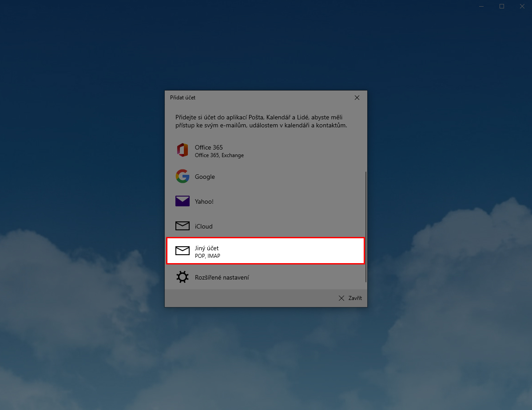Click the Rozšířené nastavení gear icon

(183, 277)
